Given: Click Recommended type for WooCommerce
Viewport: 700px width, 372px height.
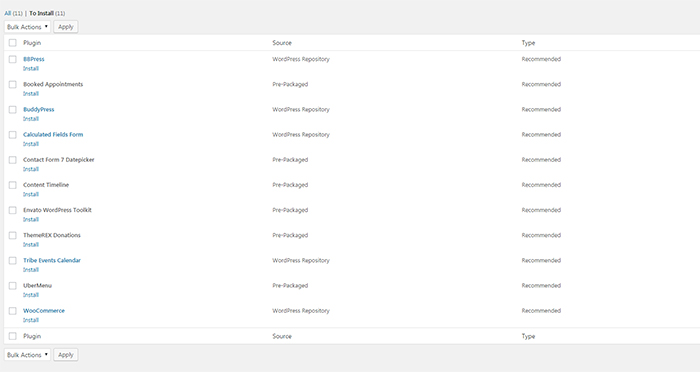Looking at the screenshot, I should point(541,311).
